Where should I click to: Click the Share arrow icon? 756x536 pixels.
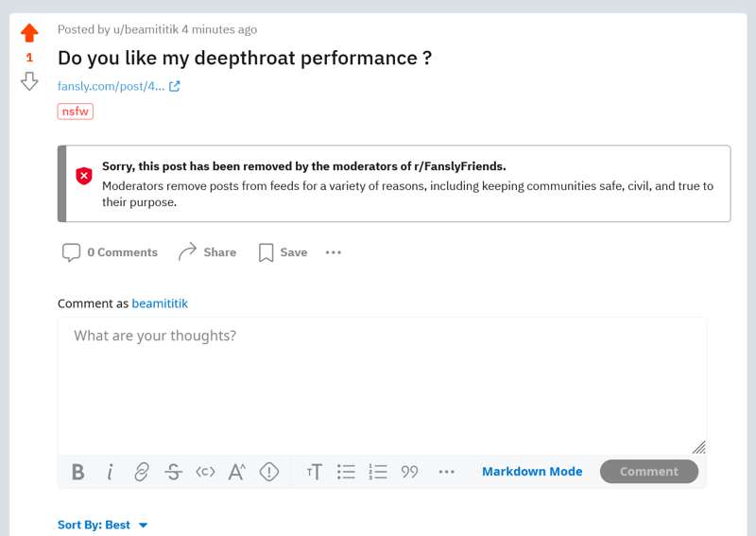pos(187,251)
